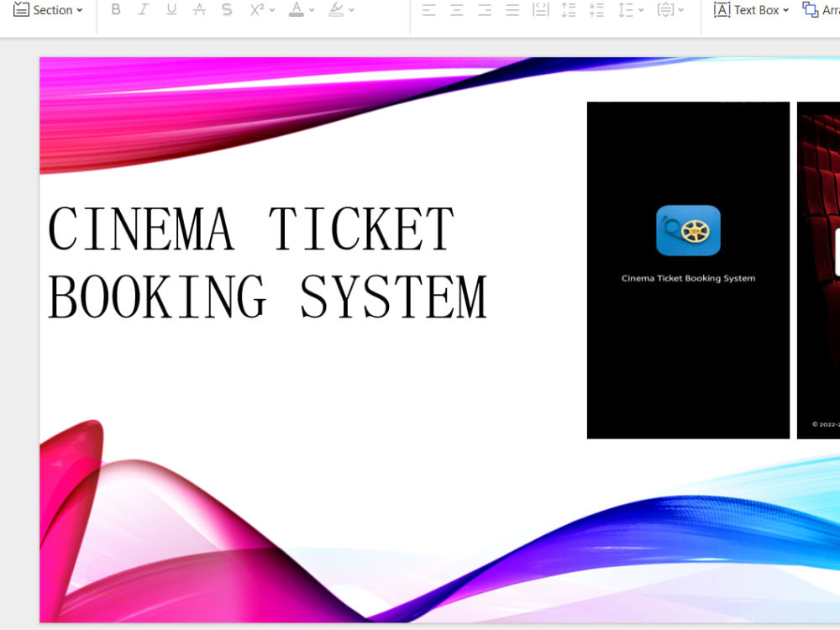Click the blue film reel app icon

tap(689, 230)
